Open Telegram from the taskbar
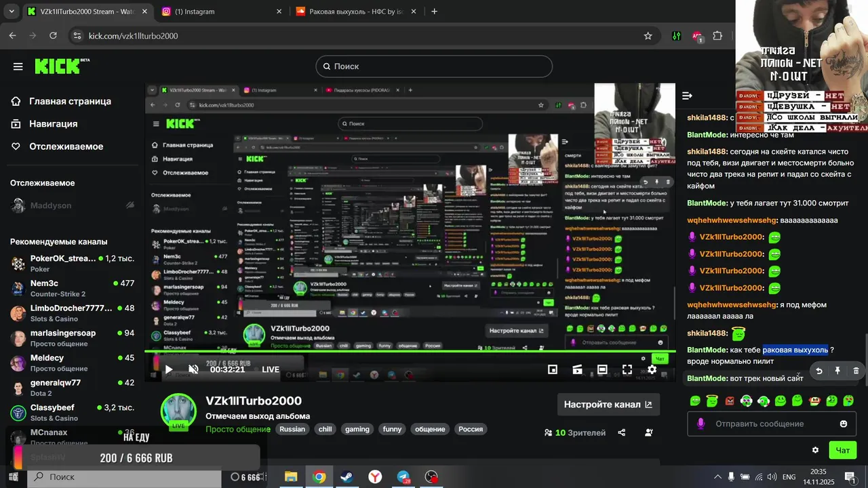The height and width of the screenshot is (488, 868). (x=403, y=477)
